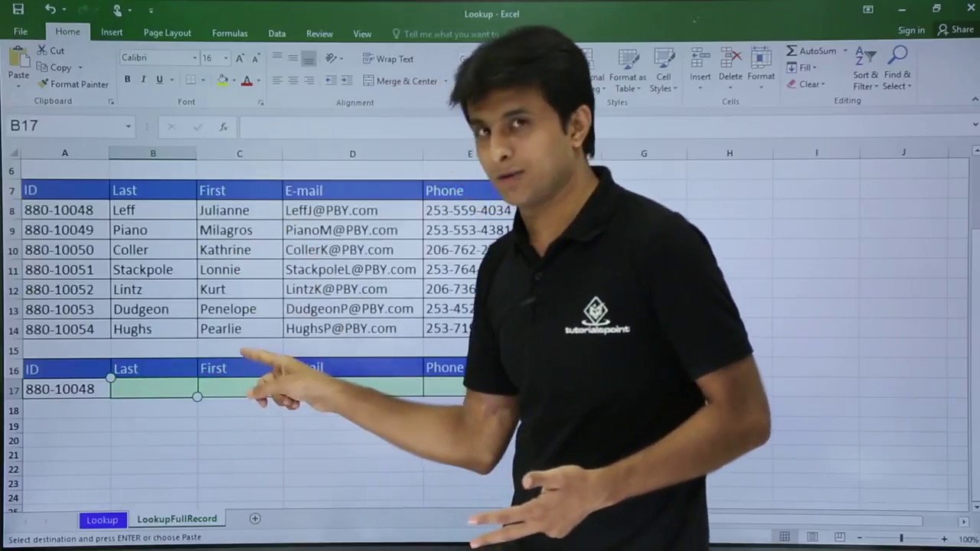The width and height of the screenshot is (980, 551).
Task: Click the Increase Indent icon
Action: point(347,80)
